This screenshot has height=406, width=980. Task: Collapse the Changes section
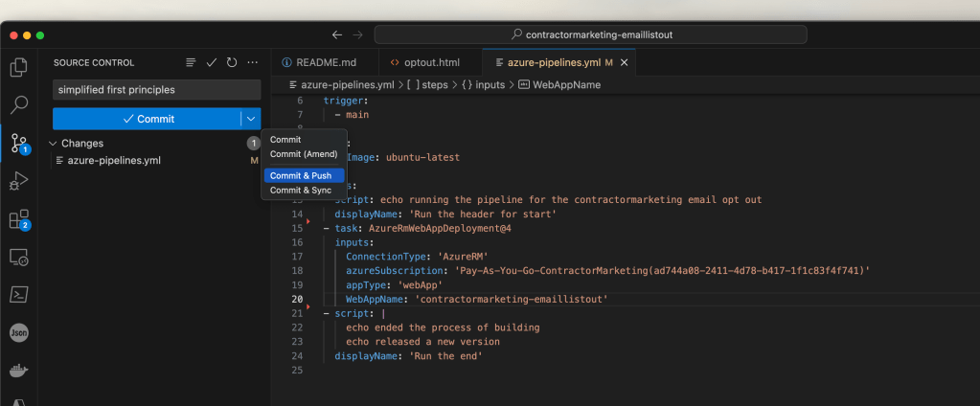pyautogui.click(x=53, y=144)
